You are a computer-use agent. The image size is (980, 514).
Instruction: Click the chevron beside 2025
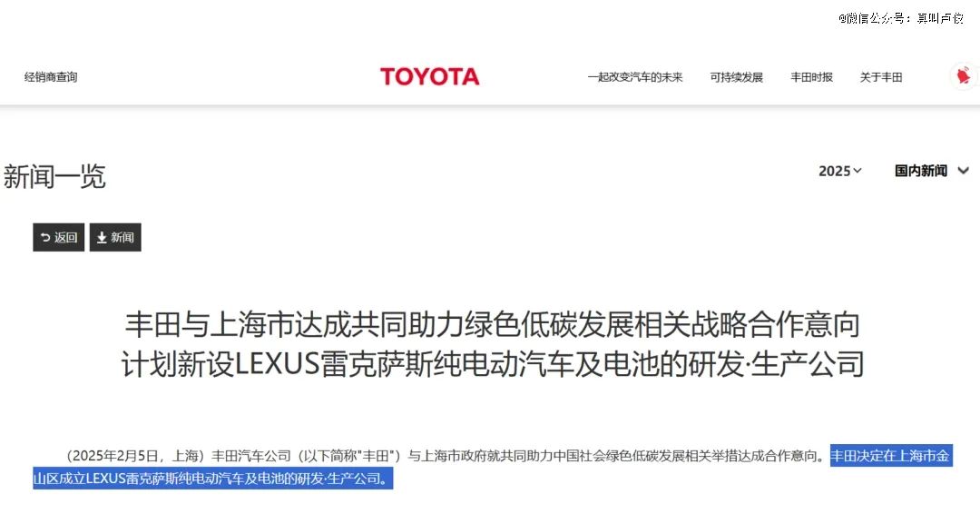click(x=857, y=171)
